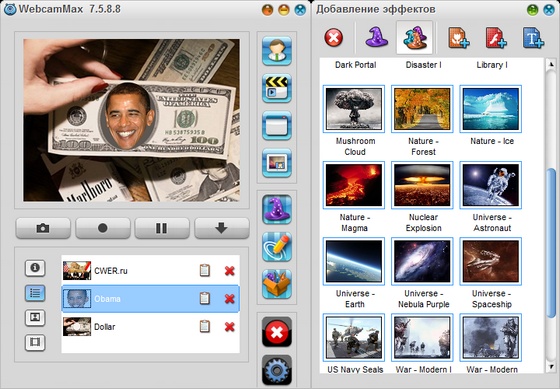Click the effects panel scrollbar down arrow

(550, 367)
